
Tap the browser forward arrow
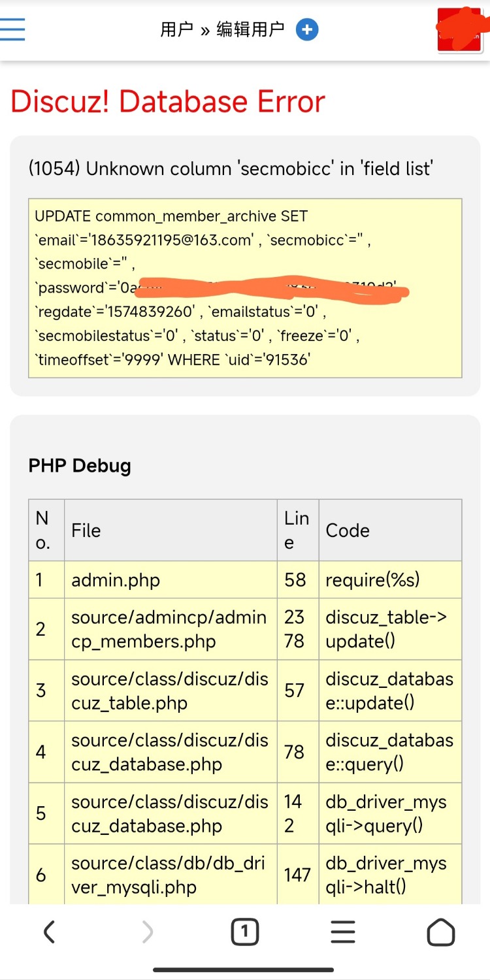pos(148,932)
